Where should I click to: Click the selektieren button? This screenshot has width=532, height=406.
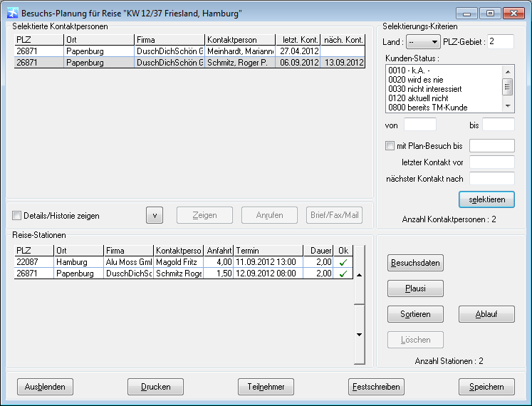pyautogui.click(x=486, y=199)
